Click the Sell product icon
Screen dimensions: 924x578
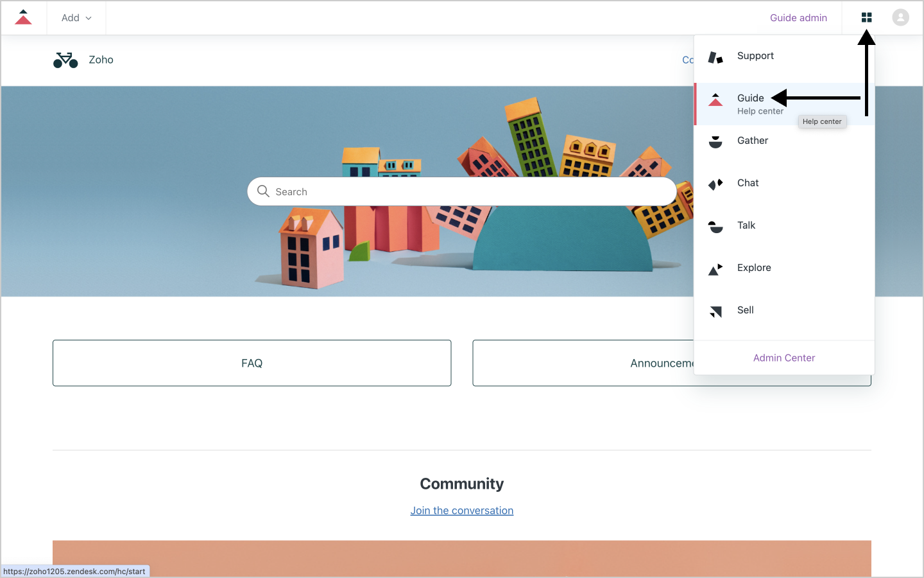click(715, 311)
